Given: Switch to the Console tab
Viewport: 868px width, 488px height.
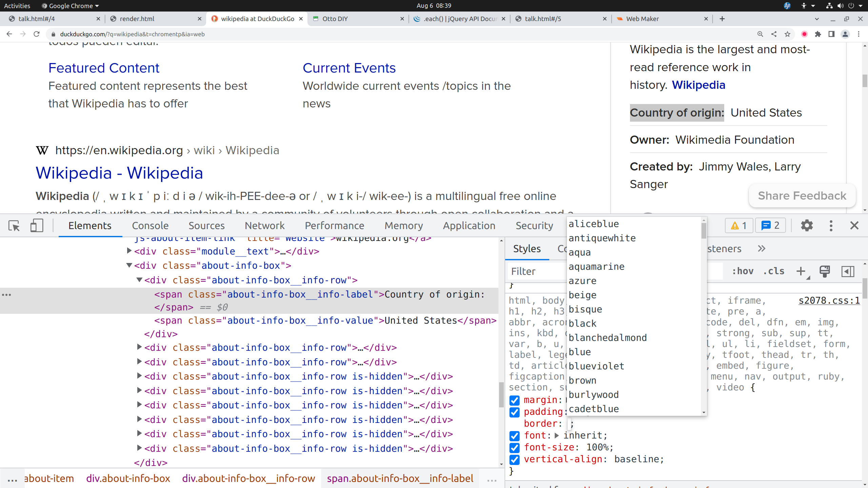Looking at the screenshot, I should pyautogui.click(x=150, y=226).
